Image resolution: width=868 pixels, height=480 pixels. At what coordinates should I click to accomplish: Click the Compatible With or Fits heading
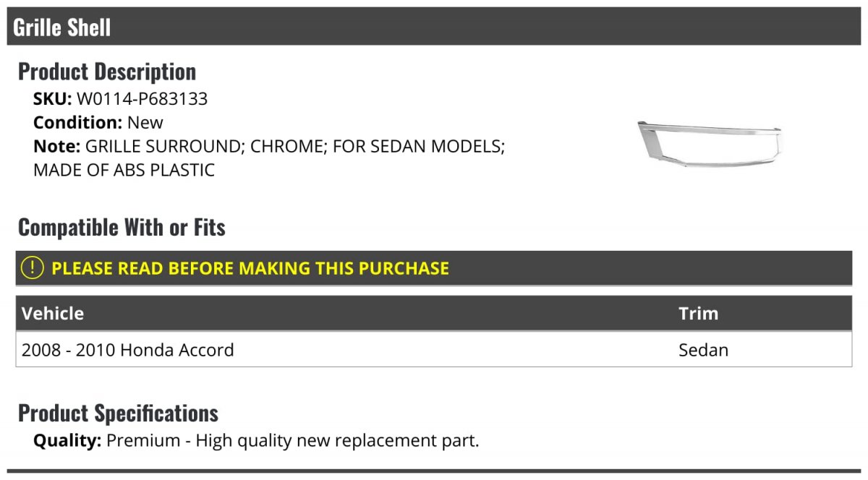pos(122,228)
